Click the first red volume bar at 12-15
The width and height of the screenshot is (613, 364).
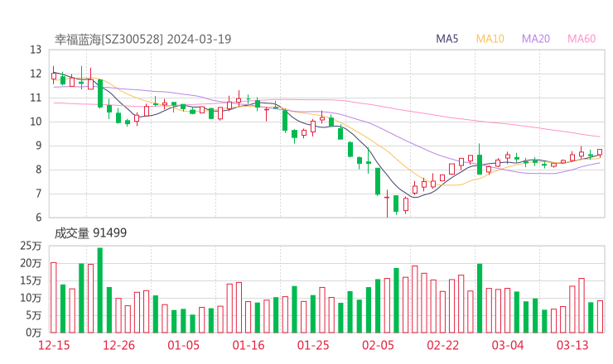pyautogui.click(x=54, y=298)
